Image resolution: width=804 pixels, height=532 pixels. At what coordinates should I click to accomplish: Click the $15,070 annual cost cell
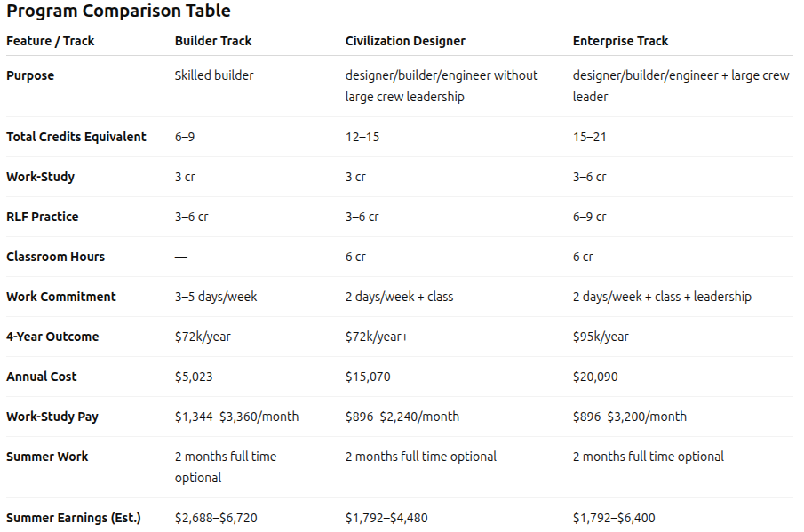click(368, 377)
